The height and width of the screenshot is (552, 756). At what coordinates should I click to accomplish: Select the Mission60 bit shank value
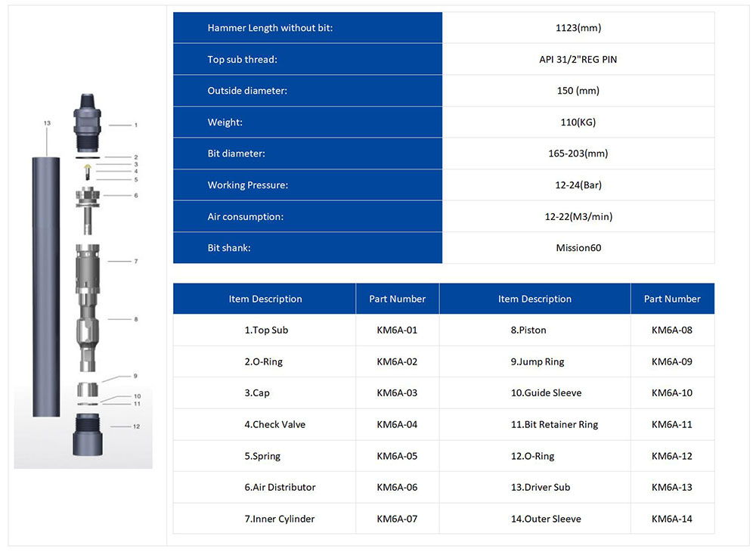coord(578,248)
